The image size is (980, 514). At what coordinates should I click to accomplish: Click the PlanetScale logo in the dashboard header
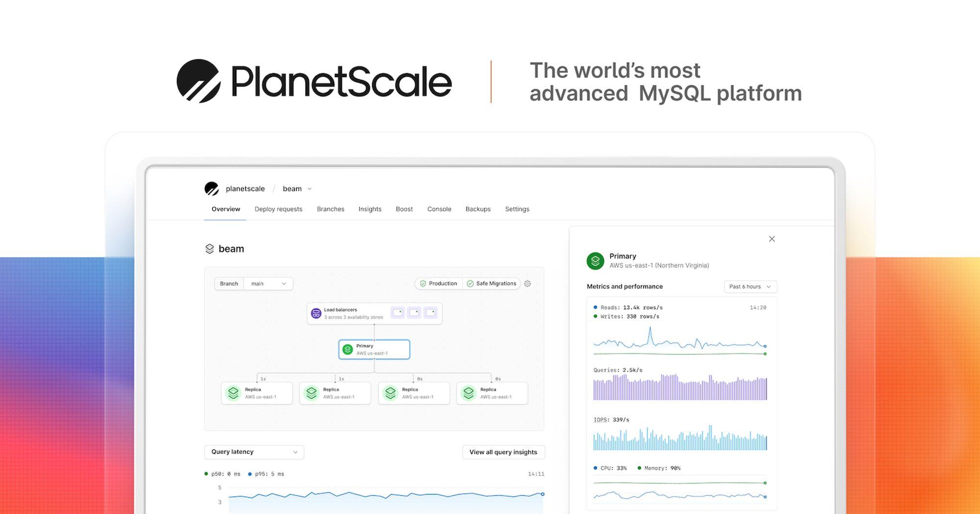click(x=211, y=188)
